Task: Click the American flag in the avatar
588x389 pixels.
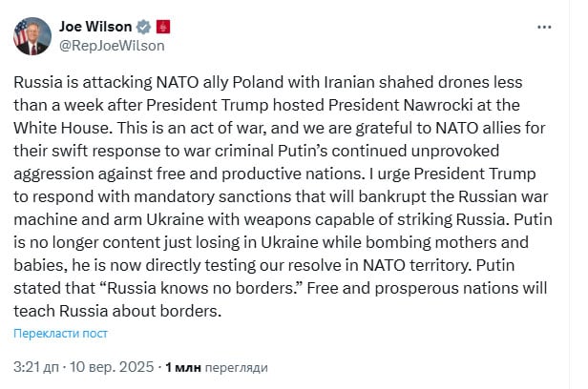Action: point(20,33)
